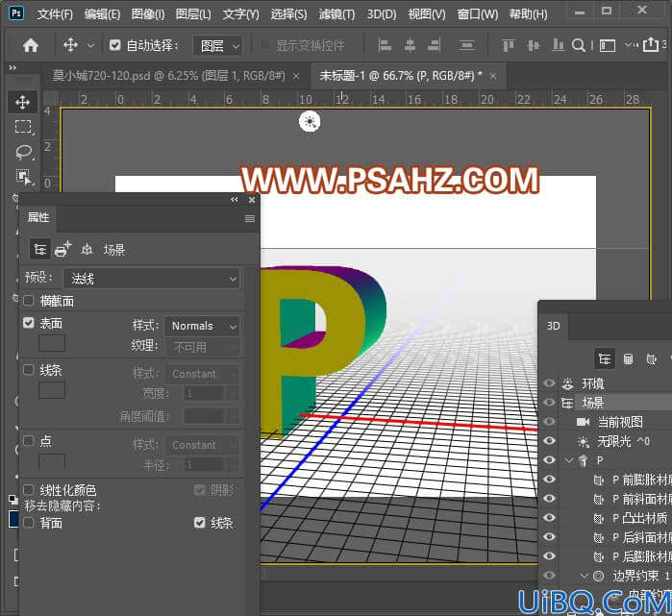
Task: Align bottom edges button
Action: [x=558, y=45]
